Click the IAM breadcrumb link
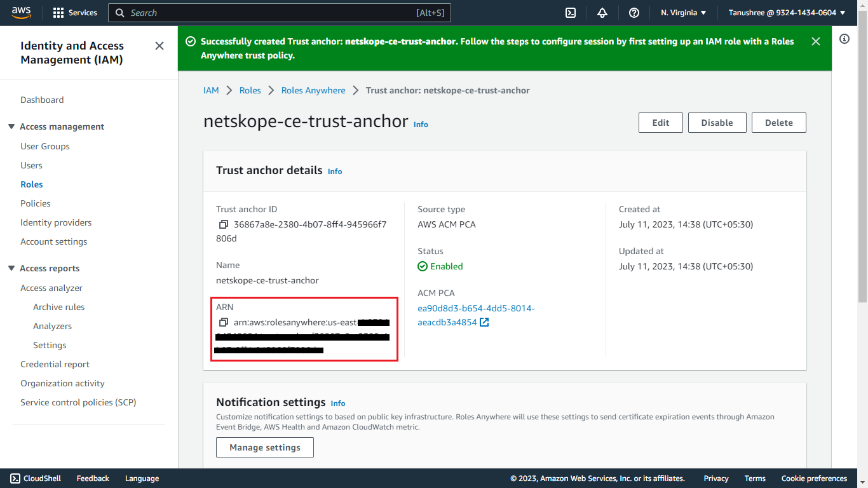Image resolution: width=868 pixels, height=488 pixels. tap(211, 90)
